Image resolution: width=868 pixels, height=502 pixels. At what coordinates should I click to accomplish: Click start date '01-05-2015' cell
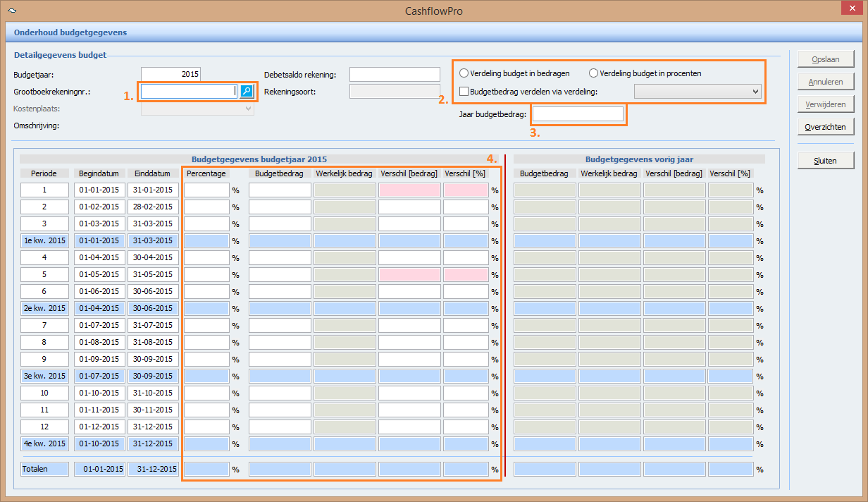tap(99, 274)
